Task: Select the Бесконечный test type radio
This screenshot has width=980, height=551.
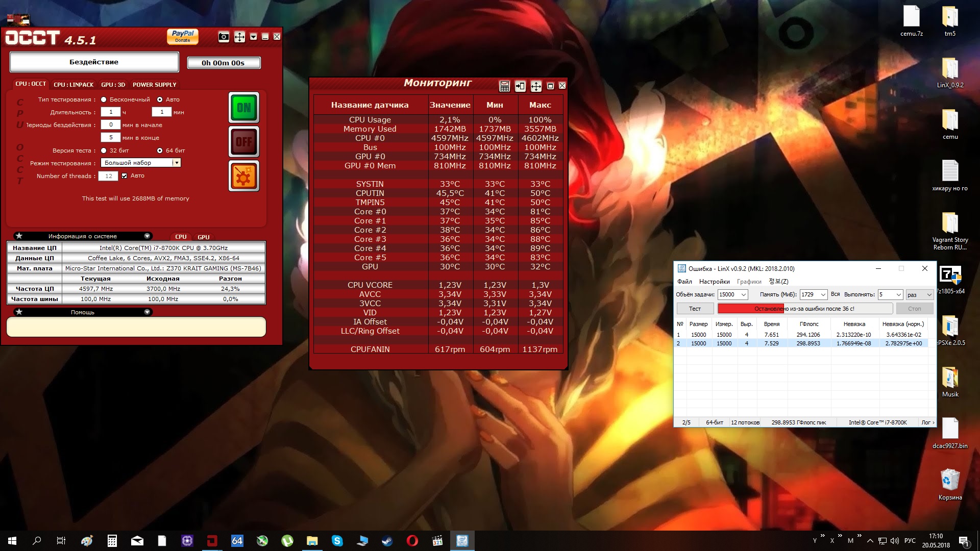Action: pos(104,99)
